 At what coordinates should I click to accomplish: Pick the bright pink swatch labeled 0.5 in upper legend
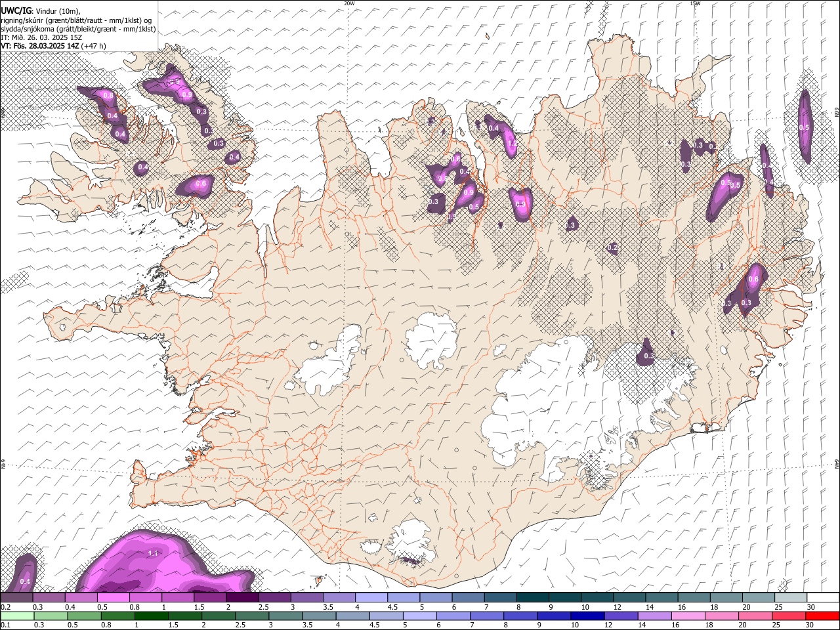coord(113,597)
